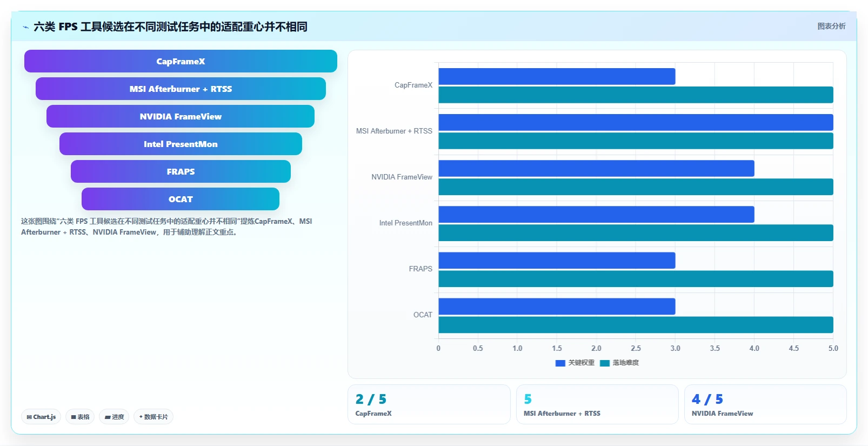868x446 pixels.
Task: Click the MSI Afterburner + RTSS axis label
Action: pyautogui.click(x=394, y=131)
